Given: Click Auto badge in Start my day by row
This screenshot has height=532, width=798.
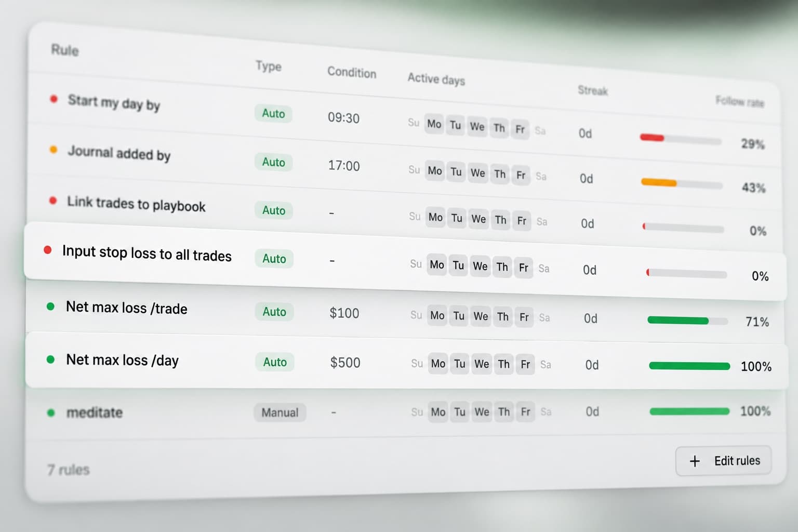Looking at the screenshot, I should tap(273, 113).
